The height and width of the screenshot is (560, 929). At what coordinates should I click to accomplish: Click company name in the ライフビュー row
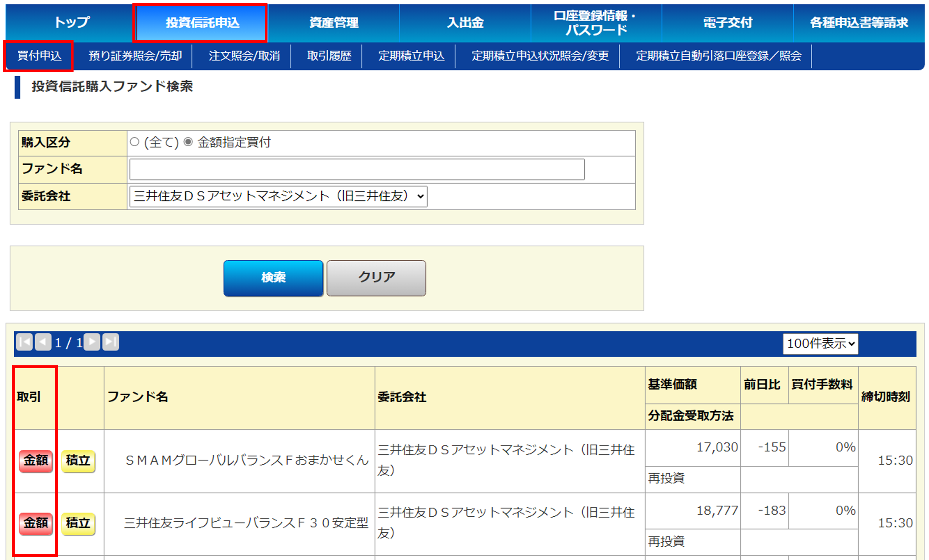[x=506, y=523]
